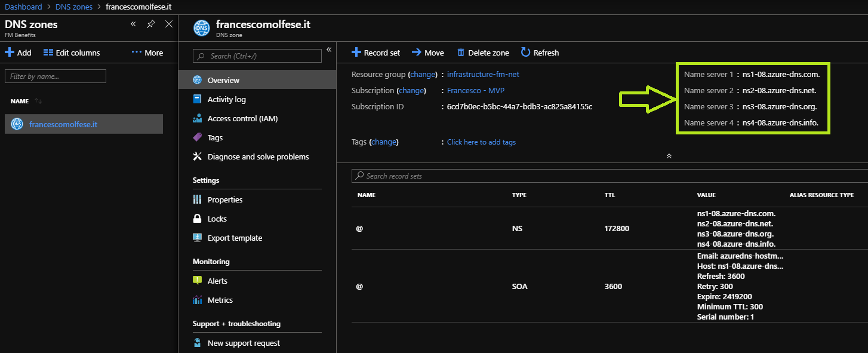Focus the Search (Ctrl+/) menu box

tap(257, 56)
